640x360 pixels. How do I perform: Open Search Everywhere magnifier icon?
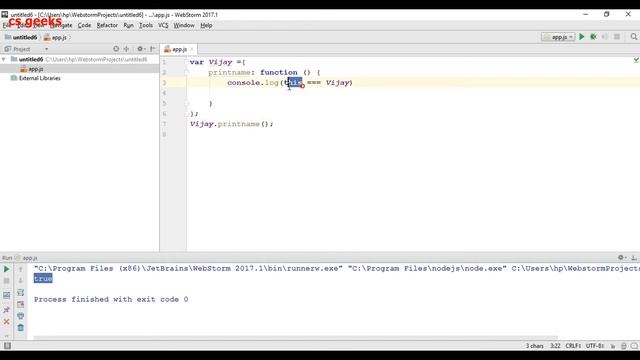click(633, 37)
